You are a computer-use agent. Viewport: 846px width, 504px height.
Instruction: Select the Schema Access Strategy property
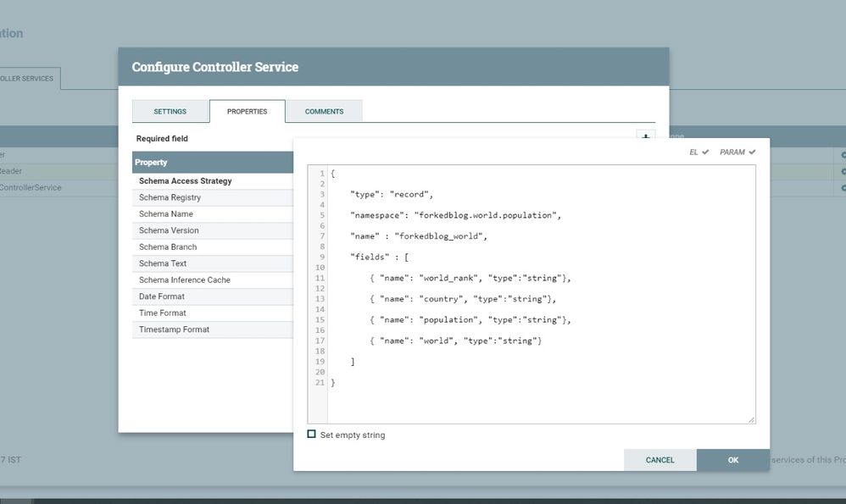(185, 181)
